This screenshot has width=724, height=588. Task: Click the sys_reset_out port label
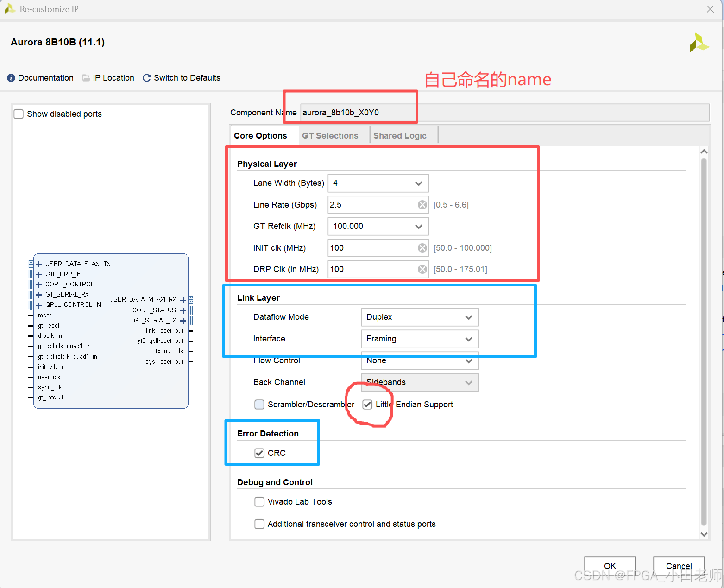164,362
